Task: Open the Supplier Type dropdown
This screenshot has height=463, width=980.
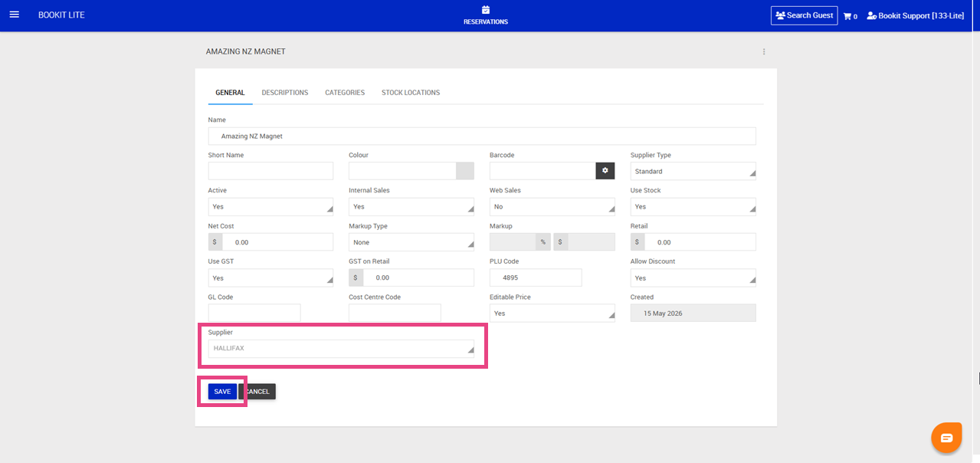Action: click(x=693, y=171)
